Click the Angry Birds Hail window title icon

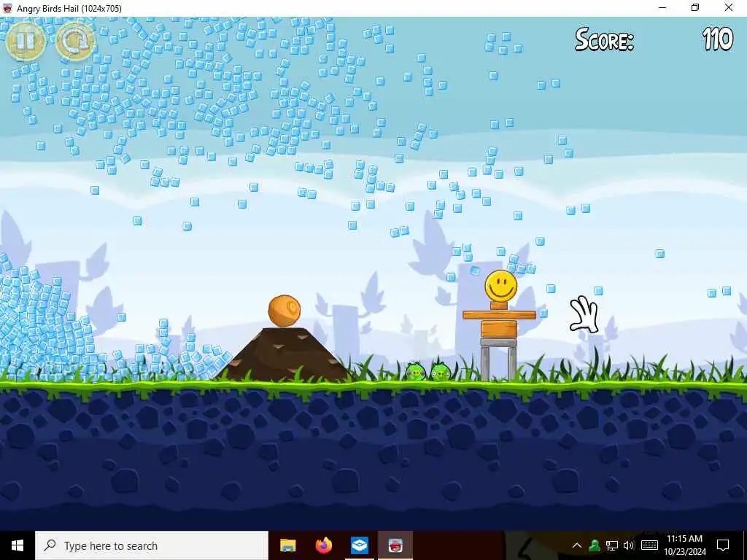point(7,8)
